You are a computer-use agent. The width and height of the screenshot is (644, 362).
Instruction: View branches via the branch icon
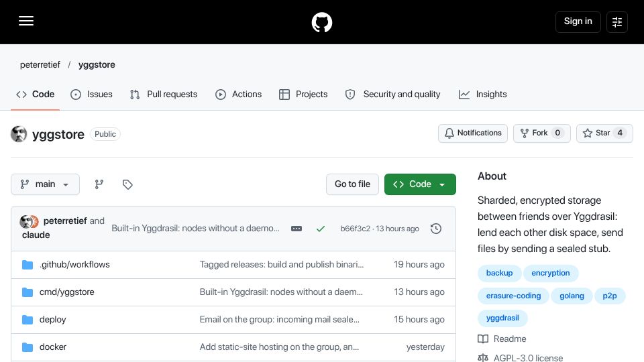click(99, 184)
